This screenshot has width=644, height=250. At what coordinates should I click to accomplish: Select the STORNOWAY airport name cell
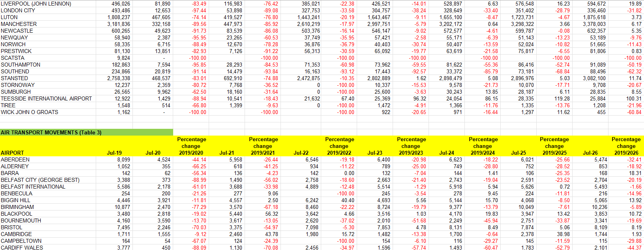(x=18, y=85)
